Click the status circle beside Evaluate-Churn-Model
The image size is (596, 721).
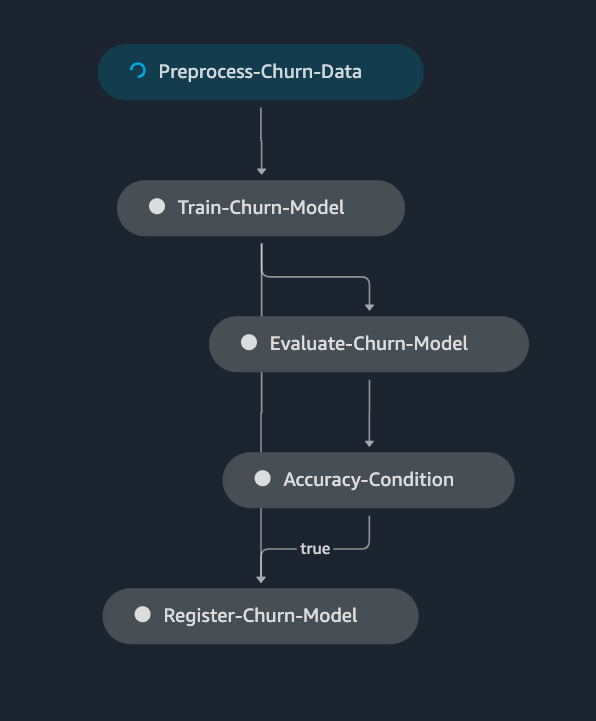pos(249,343)
